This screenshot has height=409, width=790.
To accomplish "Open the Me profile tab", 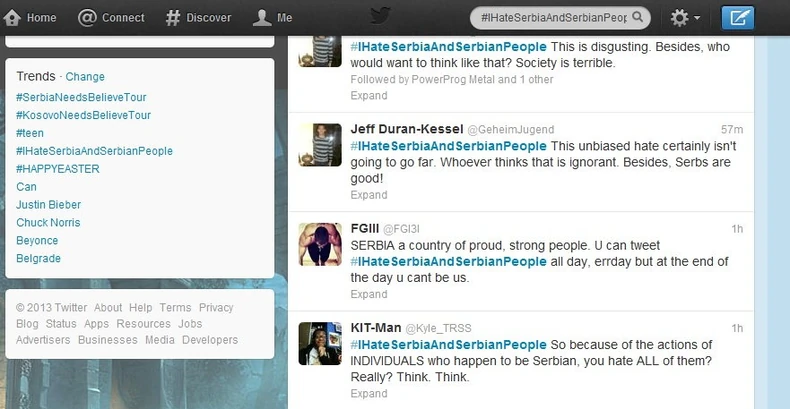I will [x=273, y=18].
